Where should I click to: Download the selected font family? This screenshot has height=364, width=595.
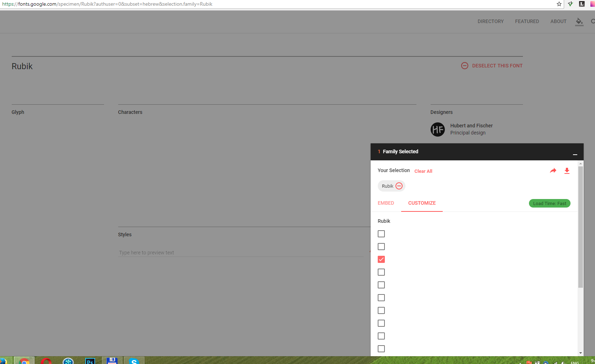tap(567, 171)
